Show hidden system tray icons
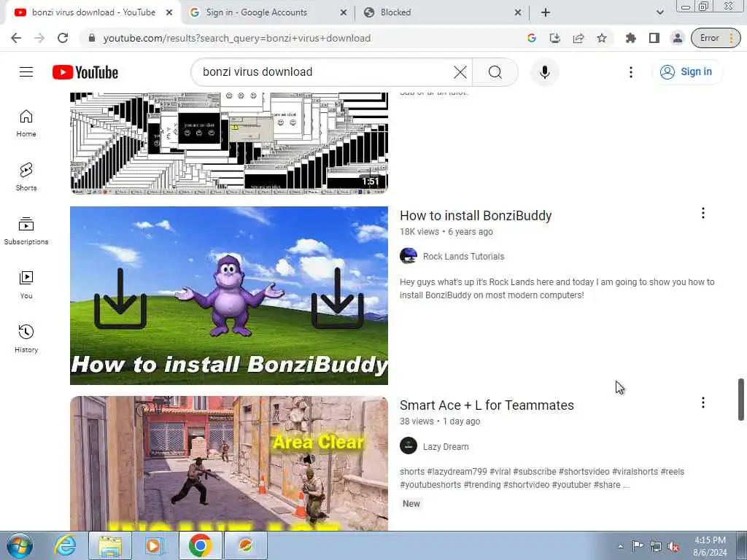Viewport: 747px width, 560px height. (620, 546)
